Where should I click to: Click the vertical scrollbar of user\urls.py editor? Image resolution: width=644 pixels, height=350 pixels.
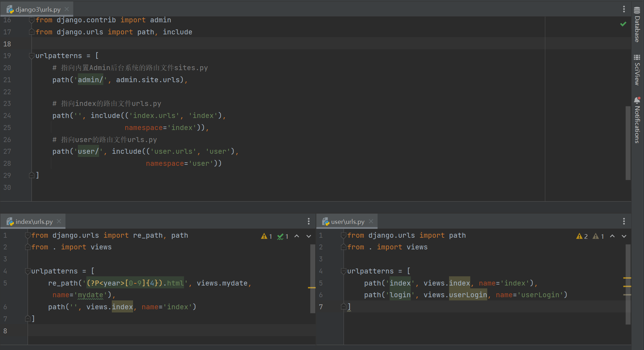[628, 284]
